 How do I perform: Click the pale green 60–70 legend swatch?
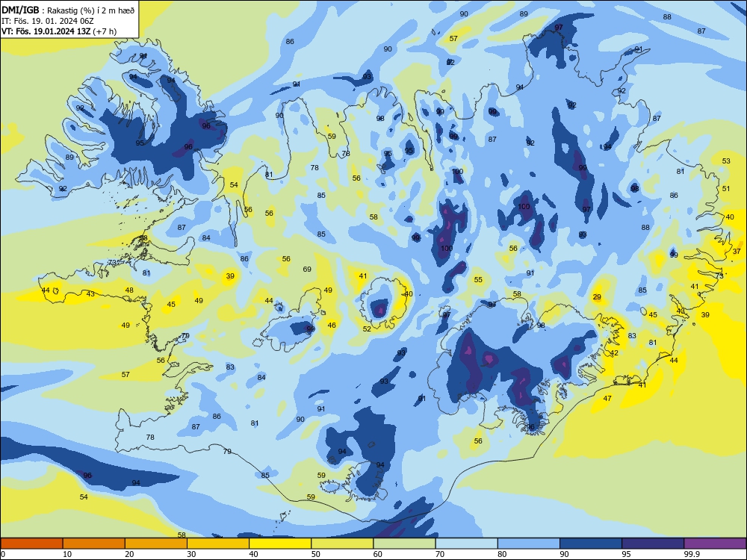404,544
